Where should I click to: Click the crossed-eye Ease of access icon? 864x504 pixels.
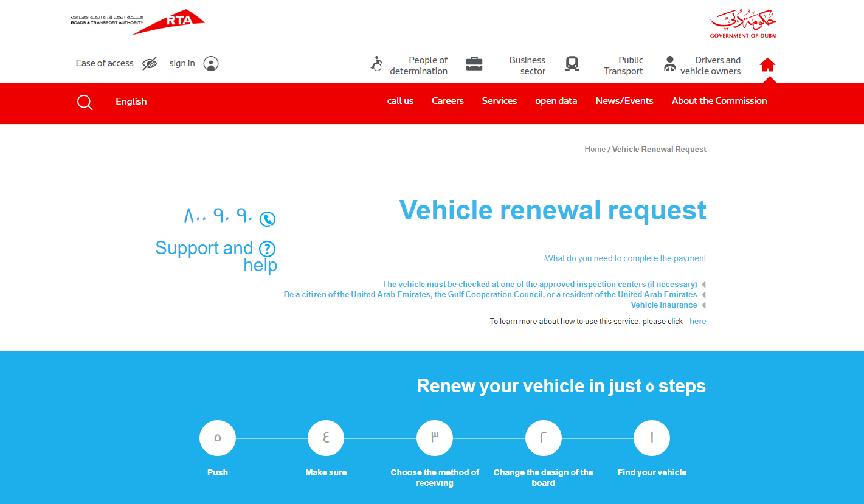[150, 63]
